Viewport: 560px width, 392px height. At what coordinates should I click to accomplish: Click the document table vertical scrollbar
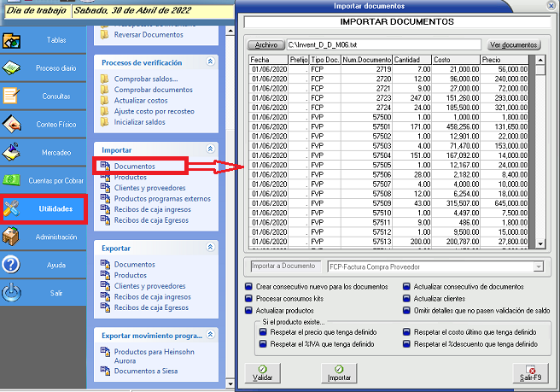click(539, 154)
